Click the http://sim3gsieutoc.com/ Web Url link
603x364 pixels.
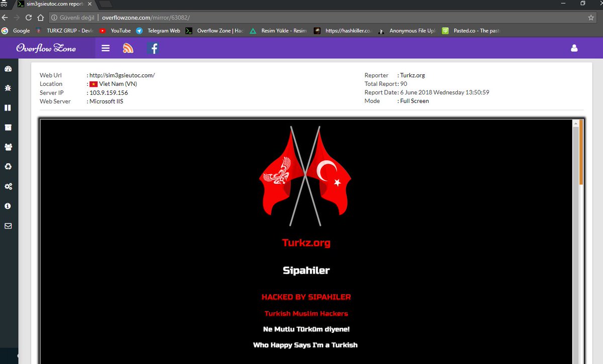tap(122, 75)
